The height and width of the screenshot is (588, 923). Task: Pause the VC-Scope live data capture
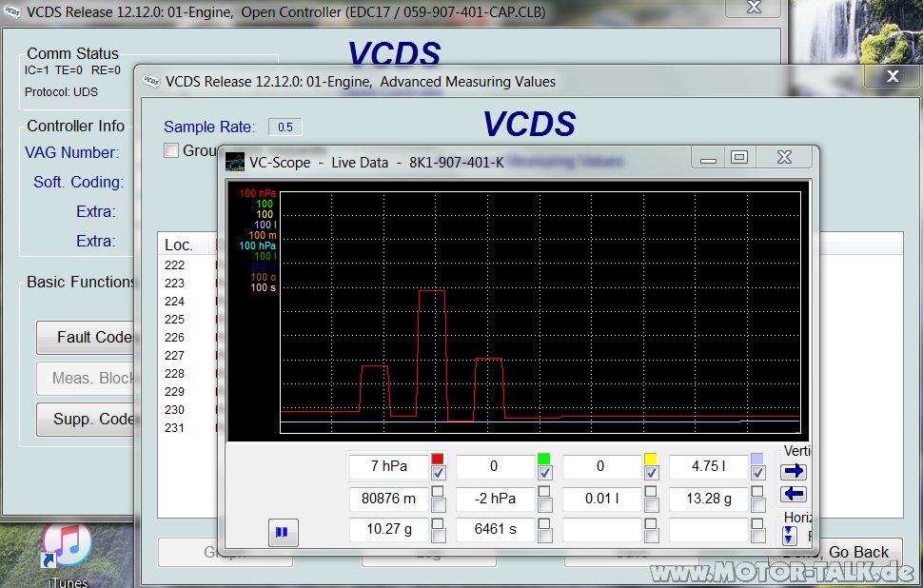pos(283,532)
